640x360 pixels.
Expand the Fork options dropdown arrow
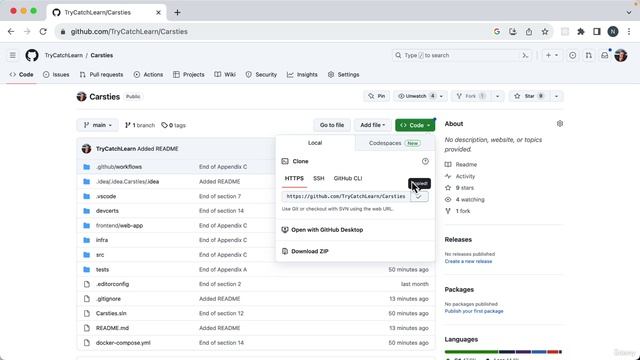[498, 96]
